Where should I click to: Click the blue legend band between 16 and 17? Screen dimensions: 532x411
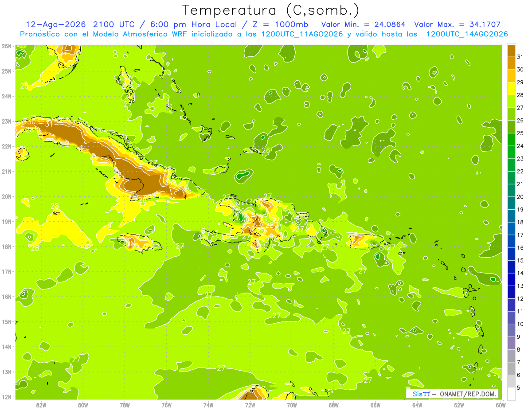(x=511, y=241)
